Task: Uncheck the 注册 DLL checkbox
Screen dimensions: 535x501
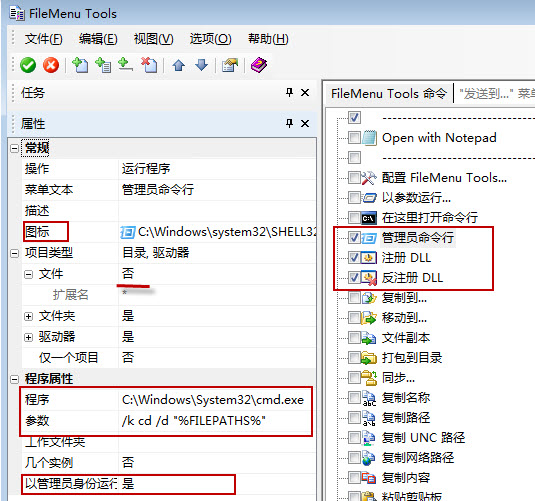Action: tap(354, 258)
